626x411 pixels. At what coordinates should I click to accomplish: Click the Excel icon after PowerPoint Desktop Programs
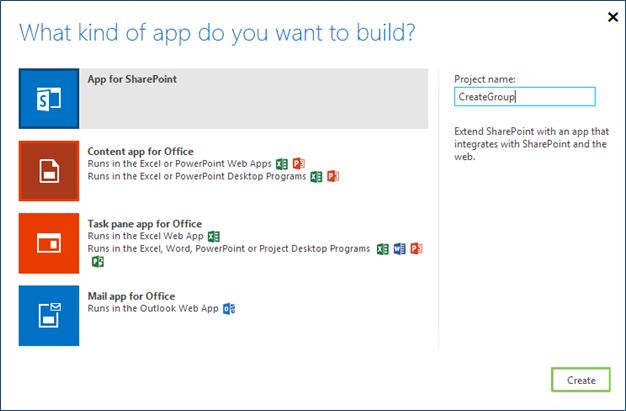pos(316,177)
